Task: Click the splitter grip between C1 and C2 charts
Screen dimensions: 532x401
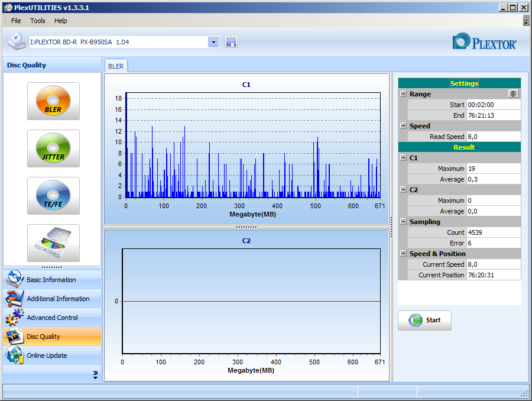Action: (246, 227)
